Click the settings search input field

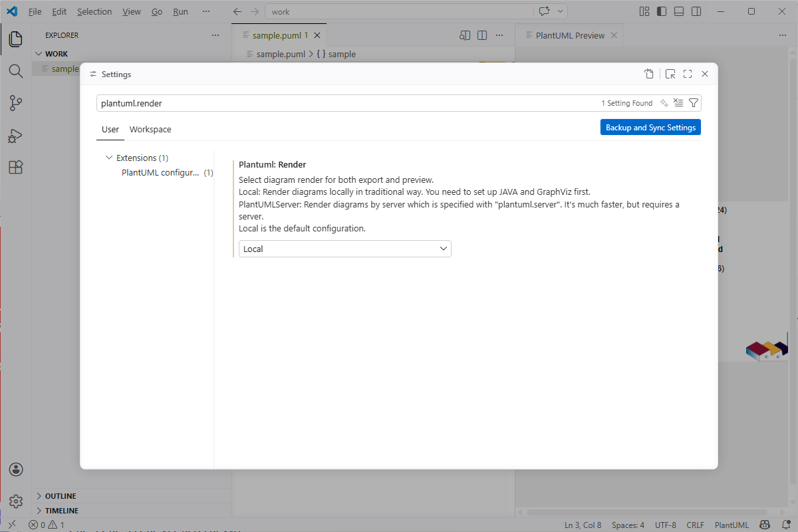click(x=346, y=103)
